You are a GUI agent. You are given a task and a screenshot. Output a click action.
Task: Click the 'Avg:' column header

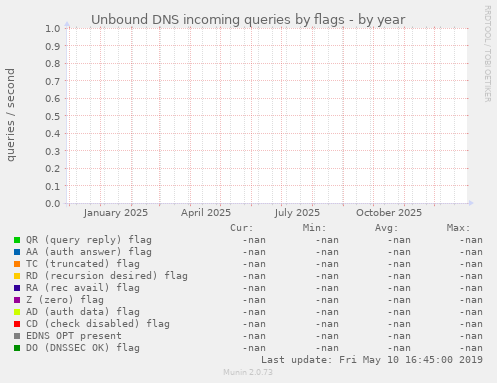pos(386,228)
